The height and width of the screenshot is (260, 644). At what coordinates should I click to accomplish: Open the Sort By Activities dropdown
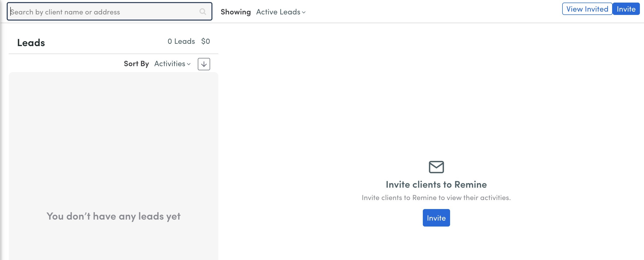tap(173, 64)
